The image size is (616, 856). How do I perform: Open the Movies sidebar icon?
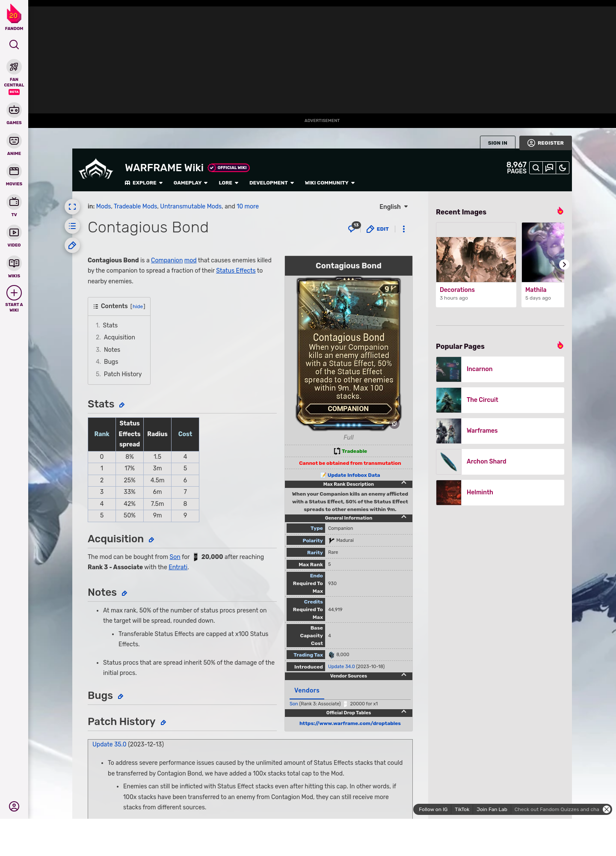coord(14,171)
